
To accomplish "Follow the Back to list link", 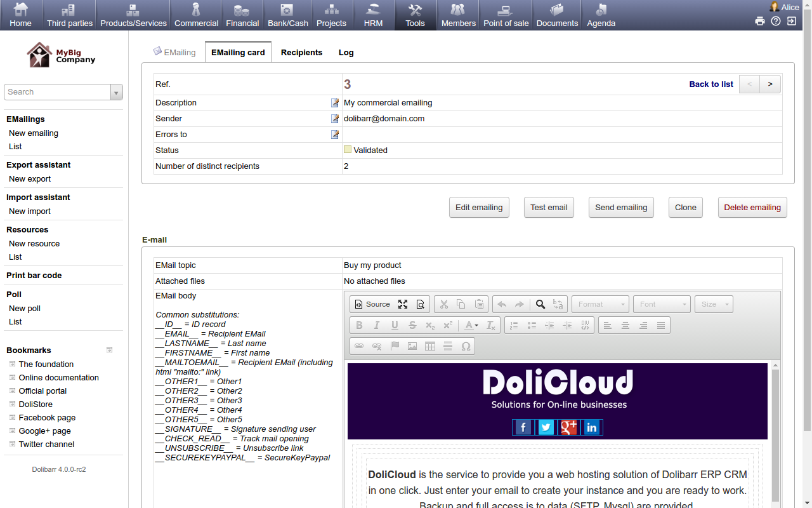I will pyautogui.click(x=710, y=84).
